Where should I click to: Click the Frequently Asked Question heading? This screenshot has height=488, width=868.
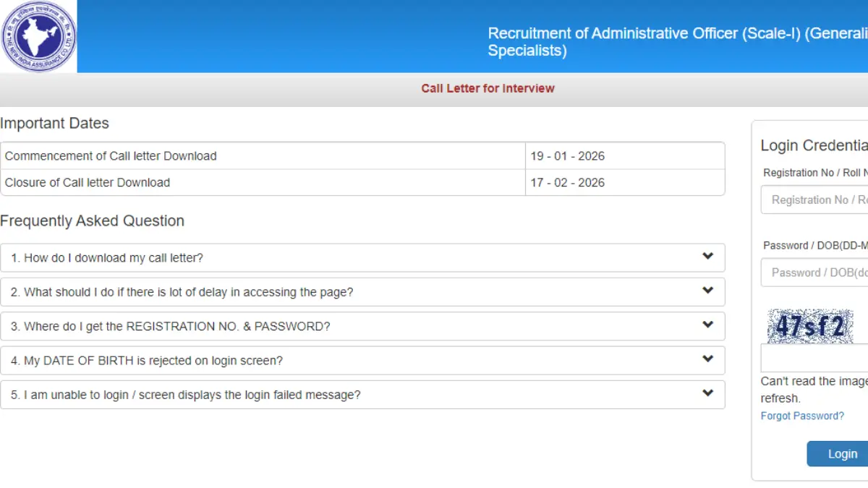(93, 221)
